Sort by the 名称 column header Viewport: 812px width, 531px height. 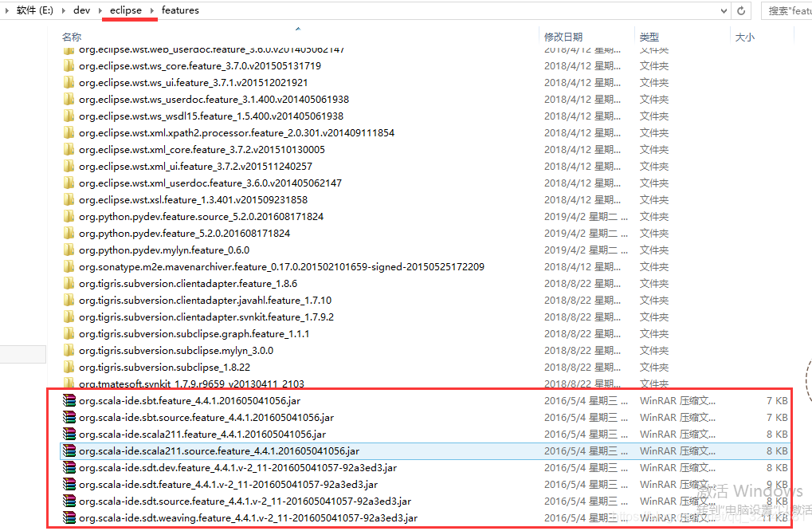click(x=72, y=37)
